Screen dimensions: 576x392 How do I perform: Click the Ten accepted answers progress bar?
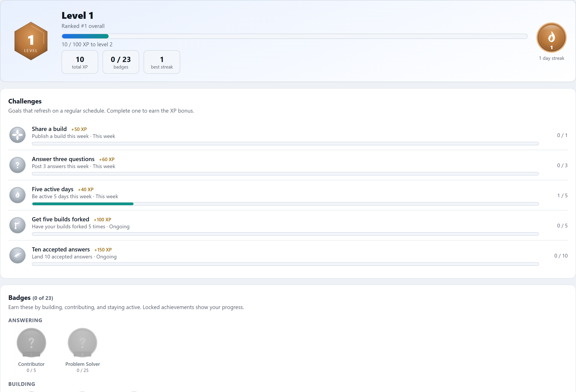285,264
